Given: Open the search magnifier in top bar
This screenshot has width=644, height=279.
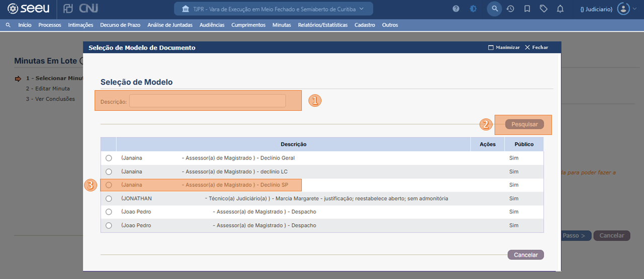Looking at the screenshot, I should 495,9.
